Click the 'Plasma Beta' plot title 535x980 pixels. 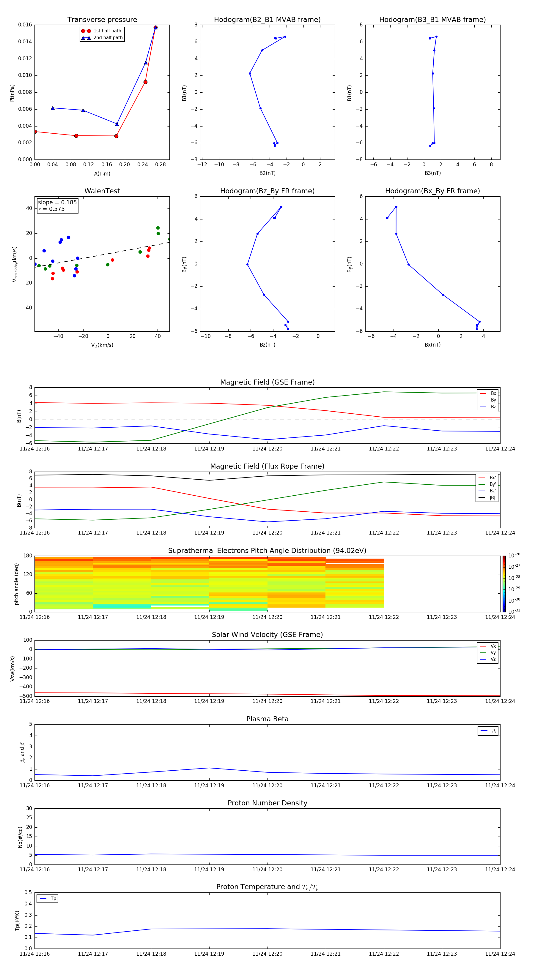click(x=267, y=719)
